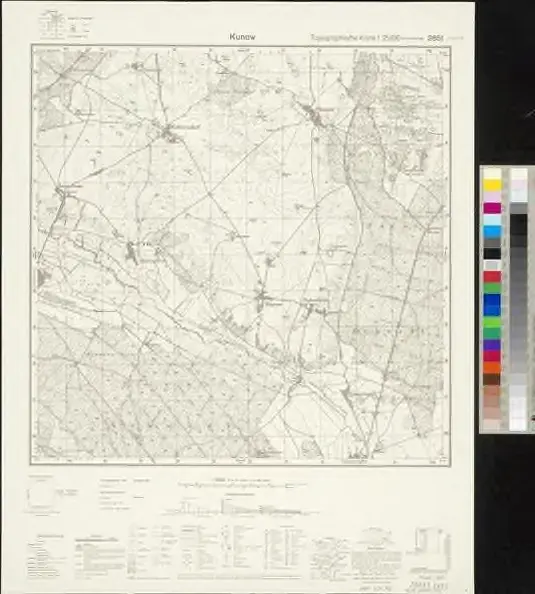Select the purple swatch on the color strip
535x594 pixels.
492,345
